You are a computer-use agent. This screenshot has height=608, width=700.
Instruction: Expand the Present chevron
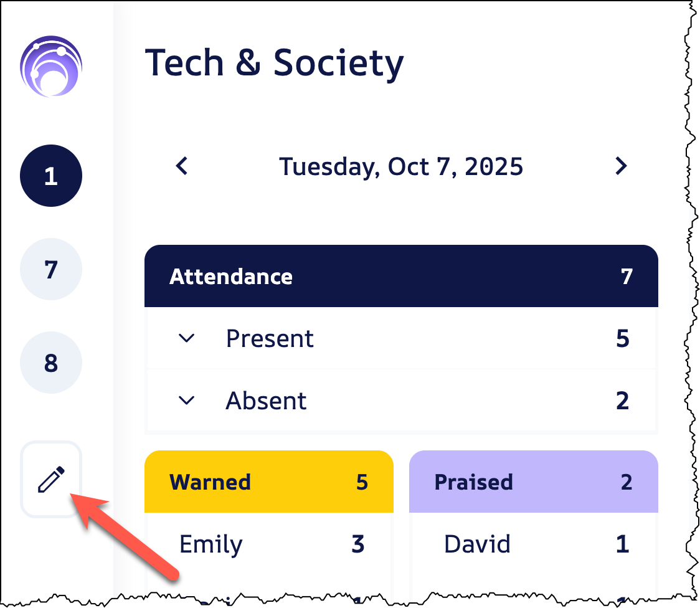[186, 339]
